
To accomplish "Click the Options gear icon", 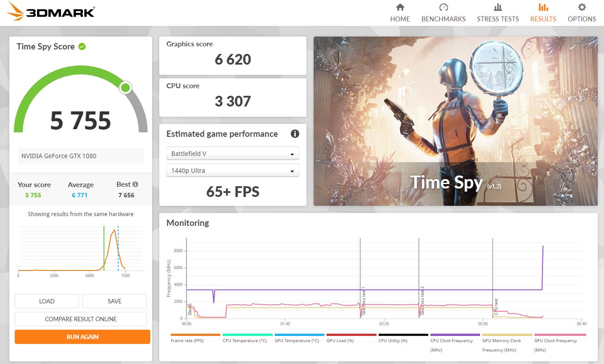I will 582,7.
